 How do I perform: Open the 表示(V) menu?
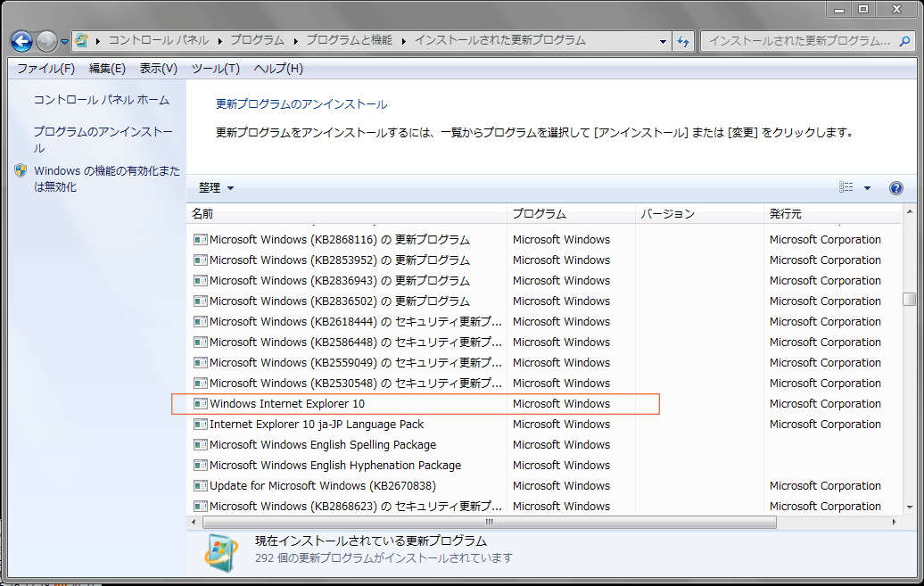coord(159,69)
